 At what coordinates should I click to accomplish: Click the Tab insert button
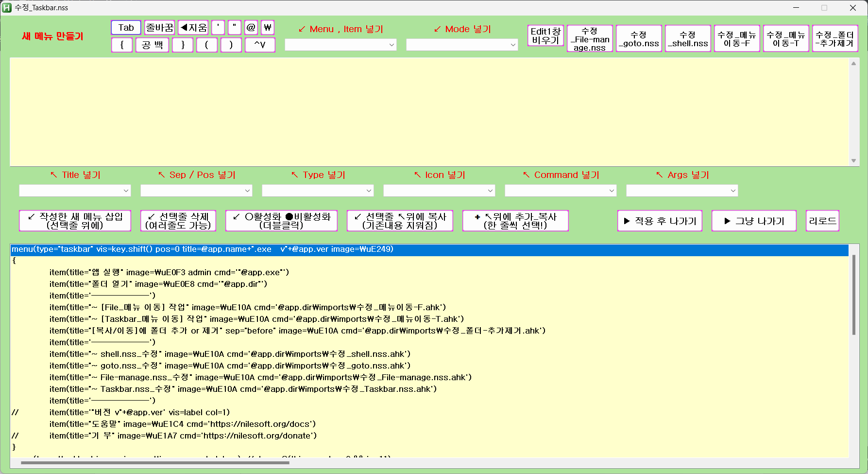126,28
